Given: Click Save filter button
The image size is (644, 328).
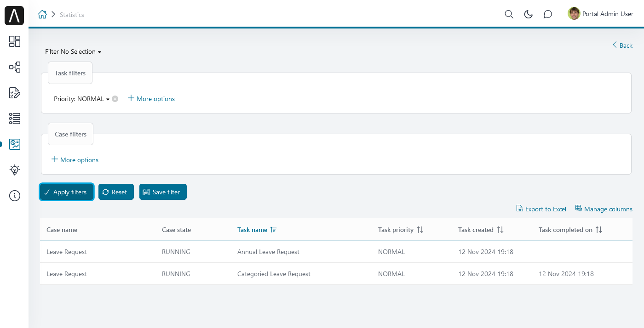Looking at the screenshot, I should (163, 192).
